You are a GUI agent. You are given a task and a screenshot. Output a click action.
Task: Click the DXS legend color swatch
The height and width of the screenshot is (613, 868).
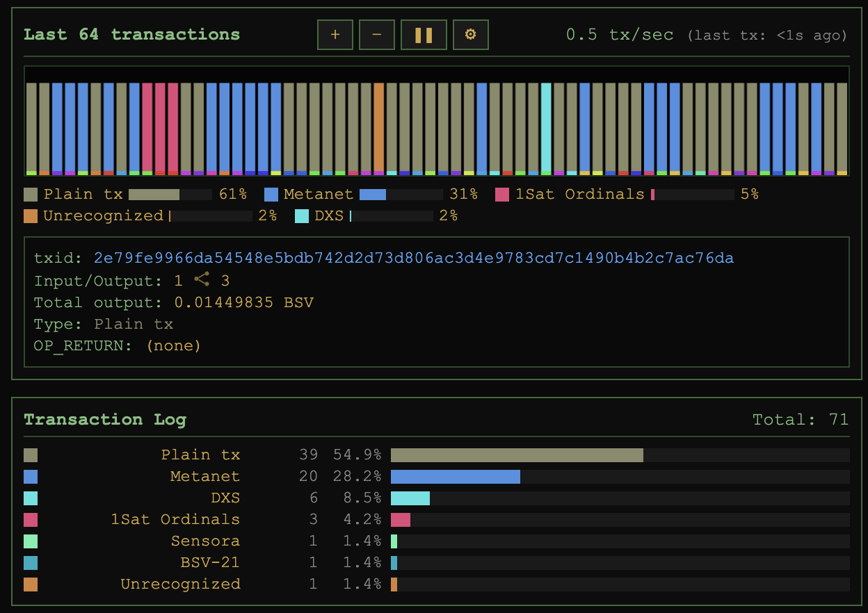(x=302, y=216)
